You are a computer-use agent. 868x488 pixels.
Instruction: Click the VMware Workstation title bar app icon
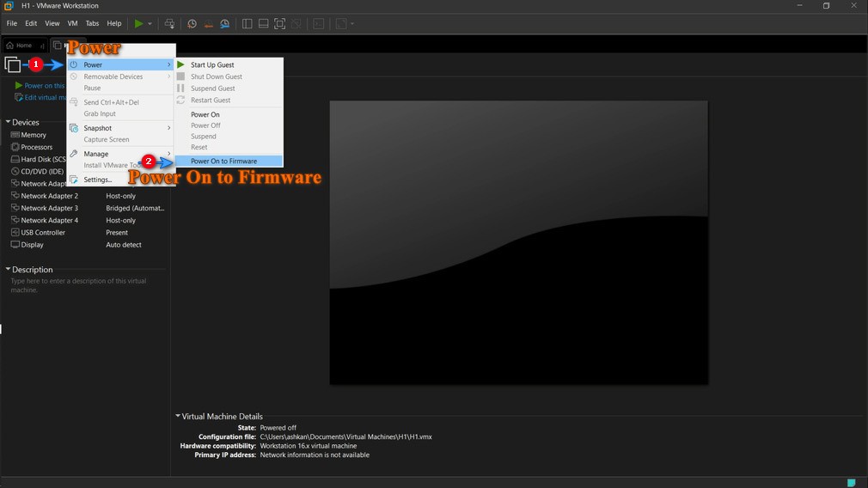(9, 5)
